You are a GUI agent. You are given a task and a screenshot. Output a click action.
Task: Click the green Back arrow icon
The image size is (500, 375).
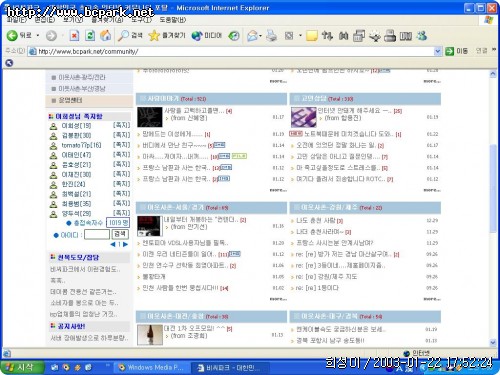click(12, 35)
